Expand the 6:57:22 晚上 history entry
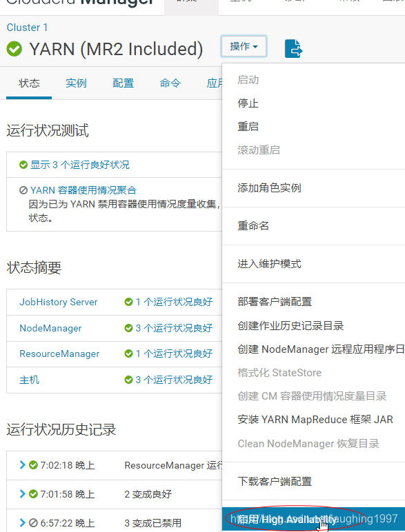 point(23,523)
